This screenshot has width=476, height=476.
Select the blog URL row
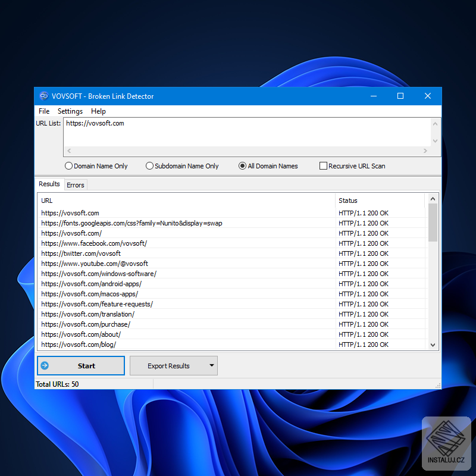[232, 345]
